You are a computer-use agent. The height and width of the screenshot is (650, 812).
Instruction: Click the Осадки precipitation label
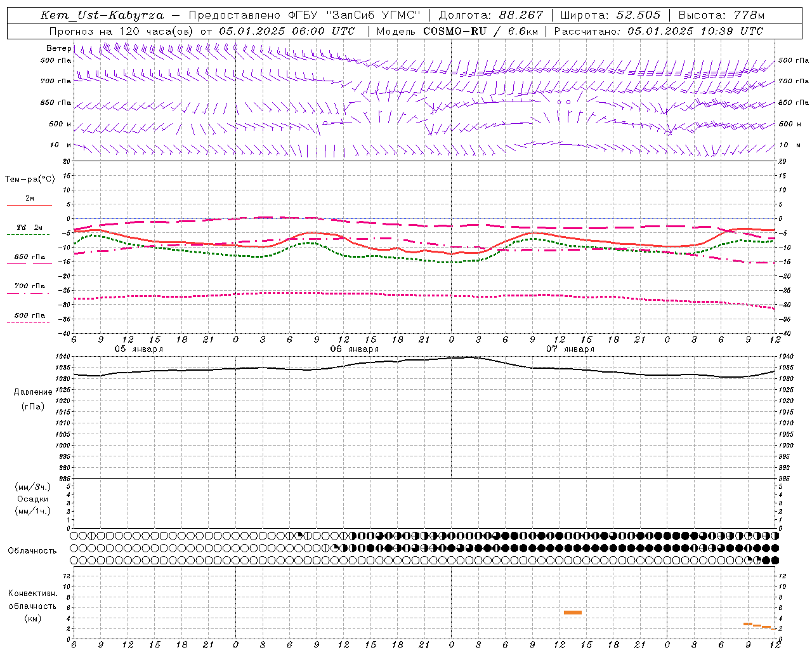coord(33,499)
